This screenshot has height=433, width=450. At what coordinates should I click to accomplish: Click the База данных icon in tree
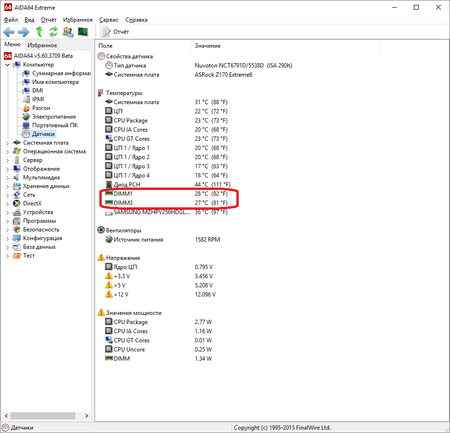pyautogui.click(x=17, y=247)
